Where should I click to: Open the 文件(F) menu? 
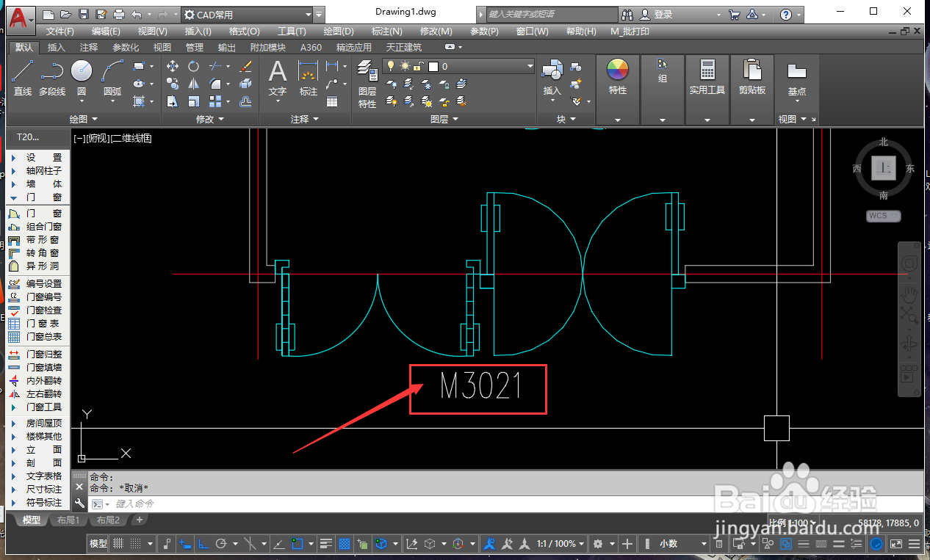coord(60,32)
